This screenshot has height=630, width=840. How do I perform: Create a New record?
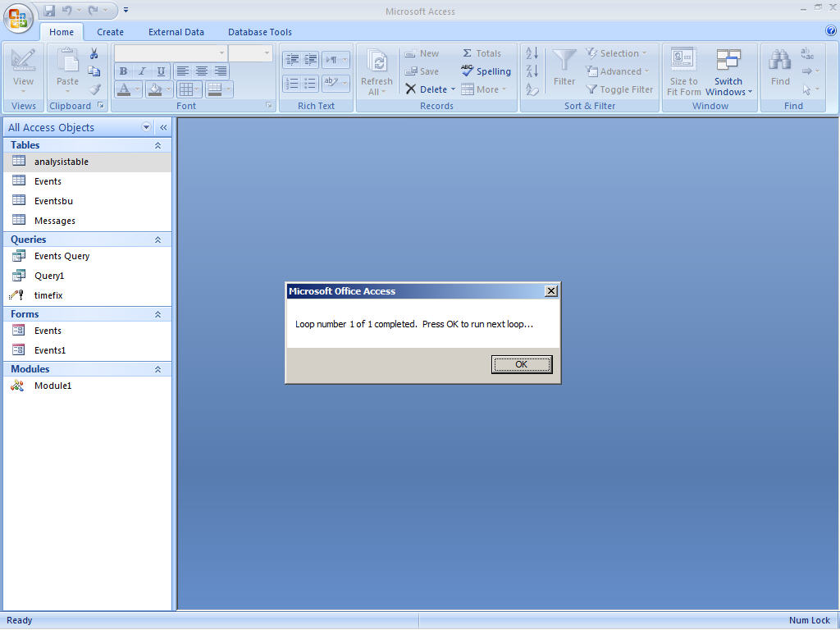(422, 53)
